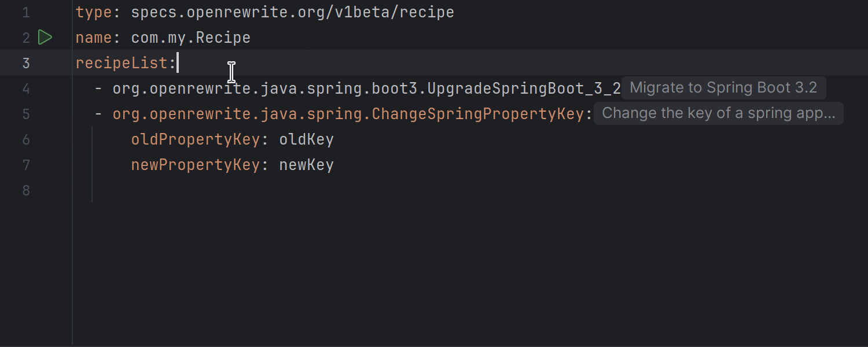Click the truncated UpgradeSpringBoot_3_2 recipe name
868x347 pixels.
pyautogui.click(x=365, y=88)
